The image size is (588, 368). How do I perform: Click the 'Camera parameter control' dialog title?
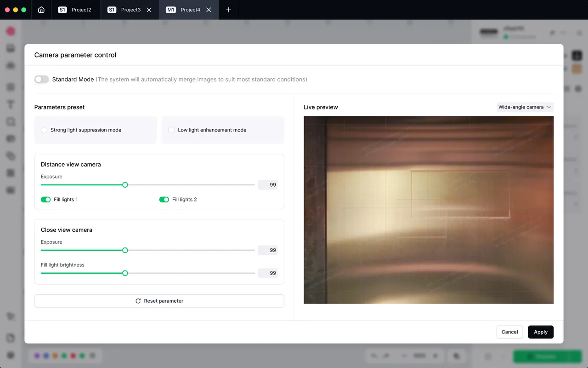(x=75, y=55)
